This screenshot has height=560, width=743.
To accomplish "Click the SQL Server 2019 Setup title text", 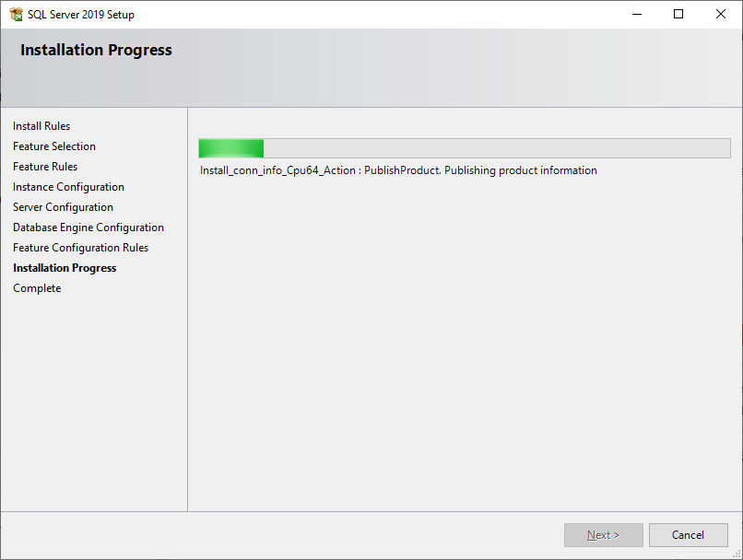I will pos(81,15).
